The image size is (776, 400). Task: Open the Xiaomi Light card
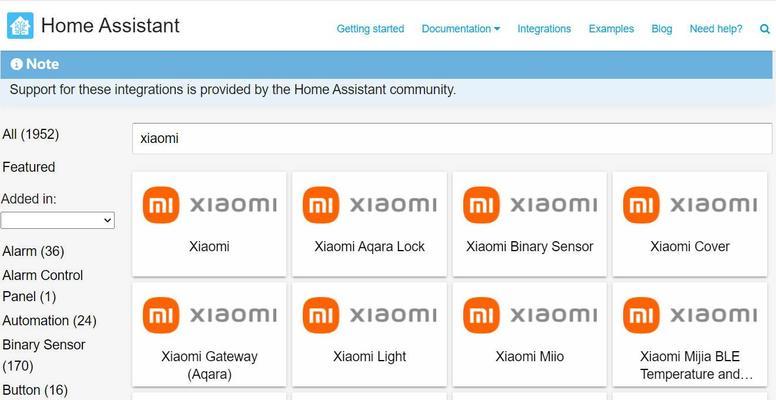pos(369,334)
